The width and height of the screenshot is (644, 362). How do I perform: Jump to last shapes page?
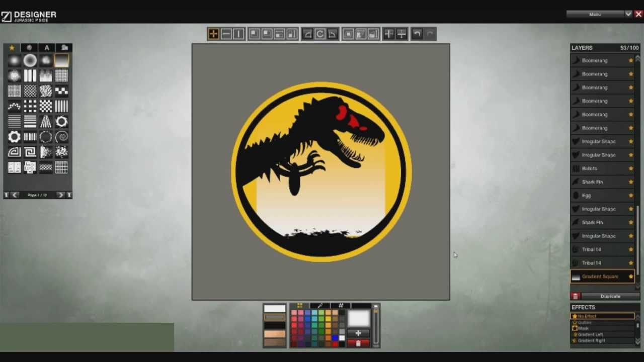pos(69,195)
